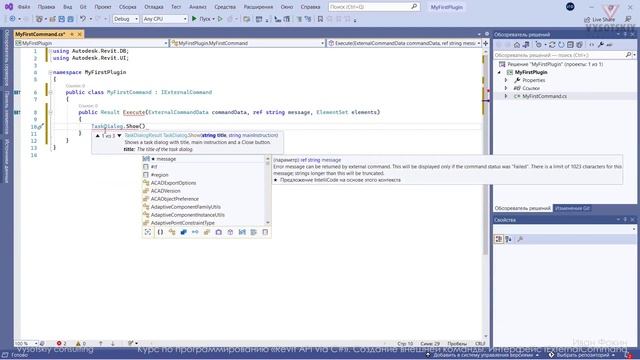The image size is (640, 360).
Task: Switch to Обозреватель решений bottom tab
Action: pyautogui.click(x=522, y=208)
